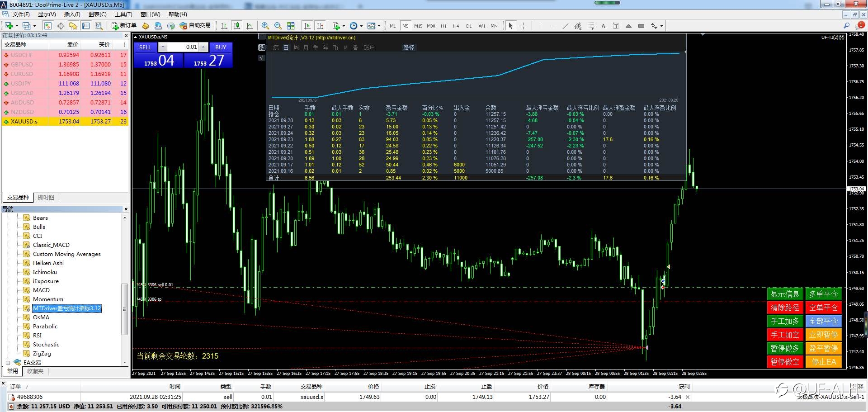Viewport: 868px width, 412px height.
Task: Select the Crosshair cursor tool
Action: [x=524, y=26]
